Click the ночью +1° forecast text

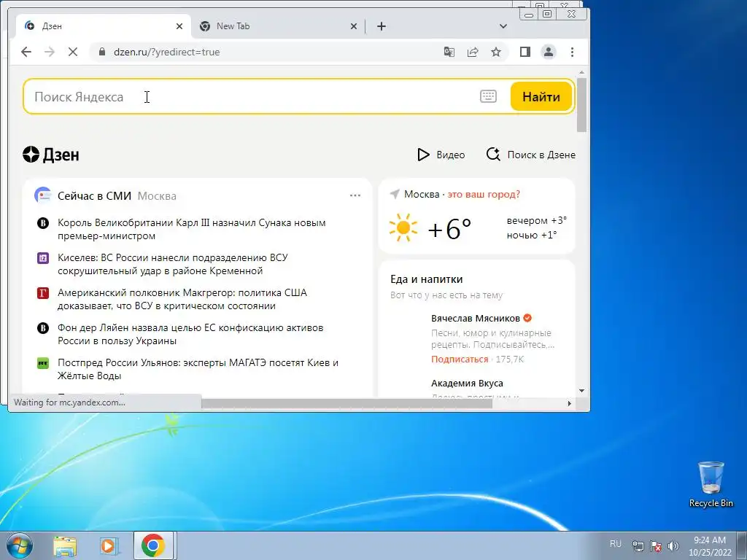[x=532, y=235]
